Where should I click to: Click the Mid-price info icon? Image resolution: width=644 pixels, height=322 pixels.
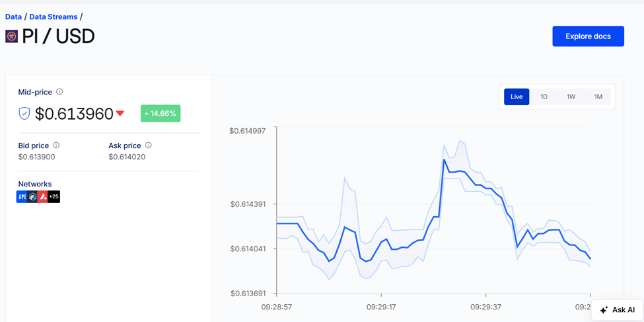(x=59, y=92)
